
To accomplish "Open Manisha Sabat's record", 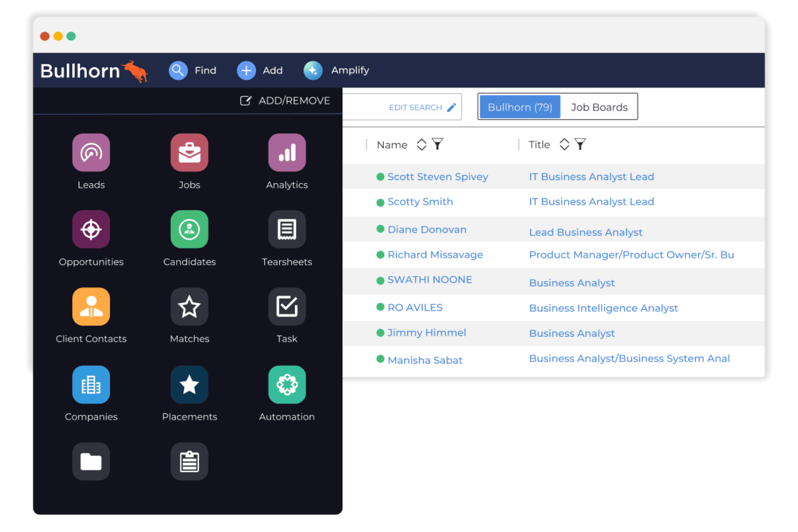I will (x=425, y=360).
